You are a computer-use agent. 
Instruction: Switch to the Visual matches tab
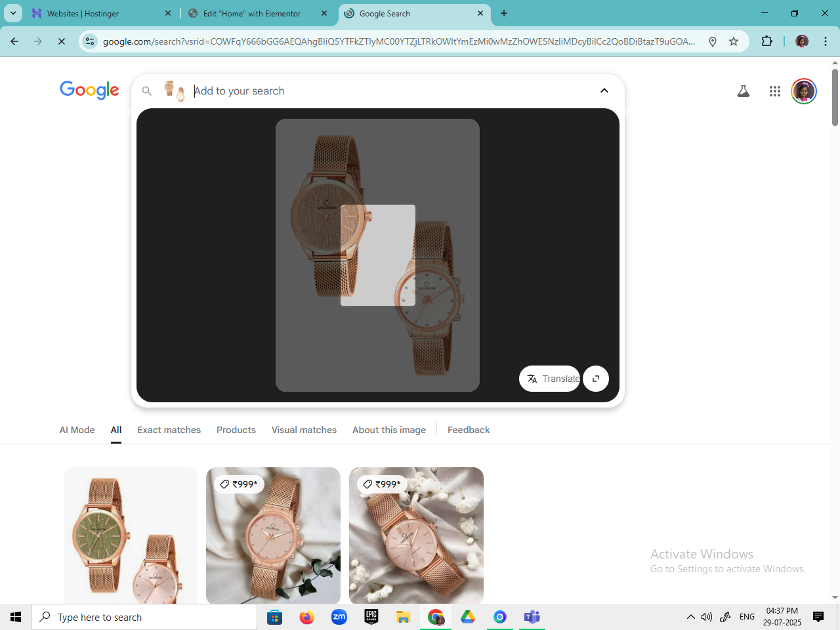point(304,430)
